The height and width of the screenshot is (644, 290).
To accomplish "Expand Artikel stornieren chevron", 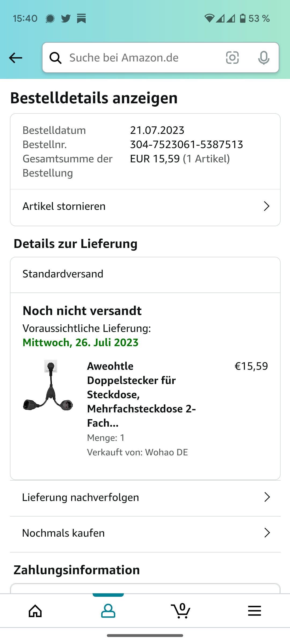I will click(266, 206).
